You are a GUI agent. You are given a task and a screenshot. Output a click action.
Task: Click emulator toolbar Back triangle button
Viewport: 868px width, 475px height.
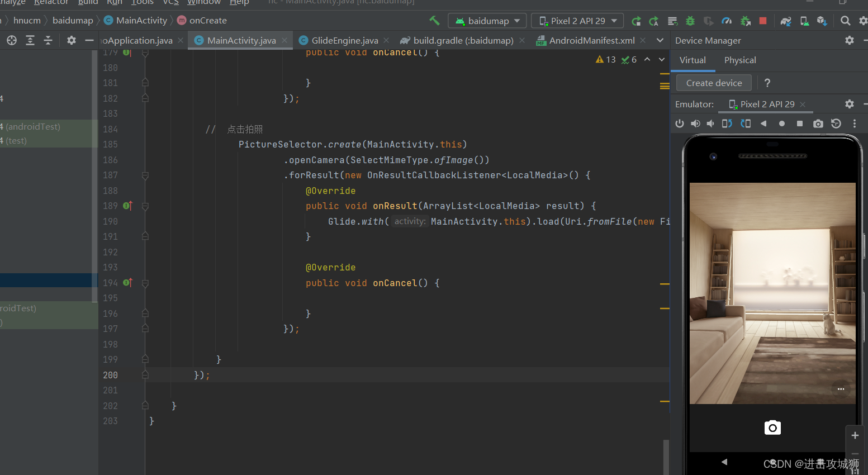[763, 123]
